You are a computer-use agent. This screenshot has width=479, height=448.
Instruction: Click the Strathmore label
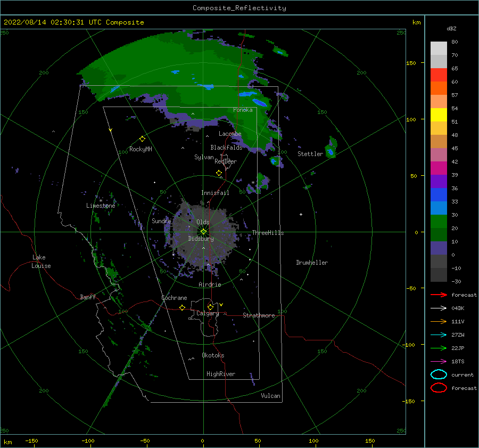[259, 315]
